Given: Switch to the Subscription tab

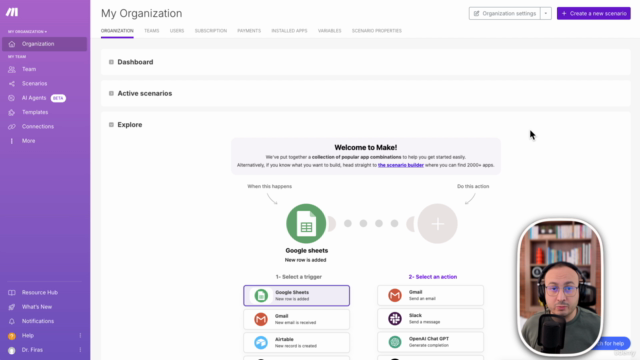Looking at the screenshot, I should coord(211,31).
